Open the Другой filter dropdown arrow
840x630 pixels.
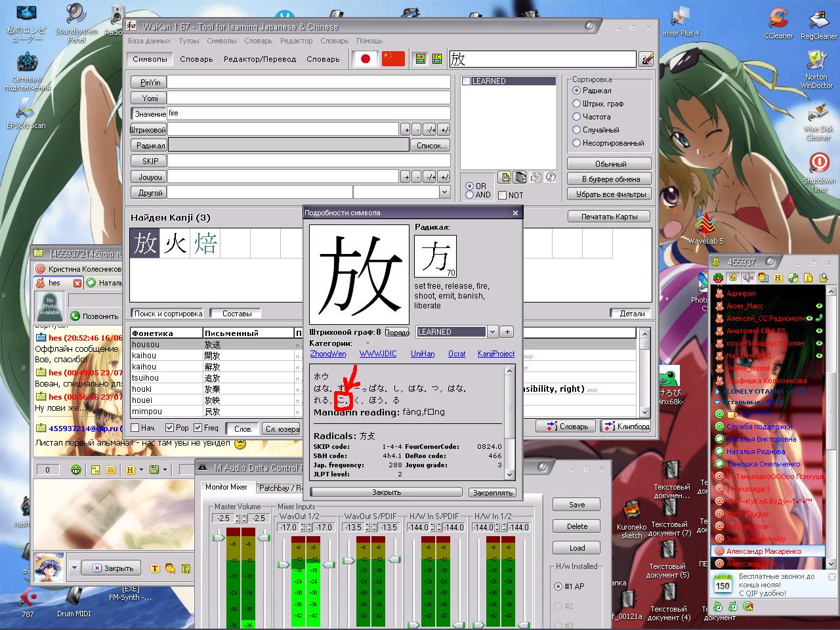[x=444, y=193]
